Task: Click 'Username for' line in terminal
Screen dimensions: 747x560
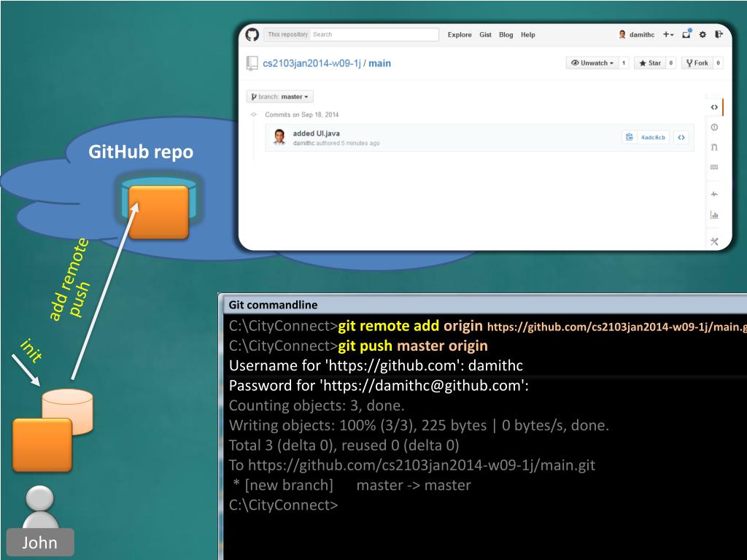Action: click(376, 366)
